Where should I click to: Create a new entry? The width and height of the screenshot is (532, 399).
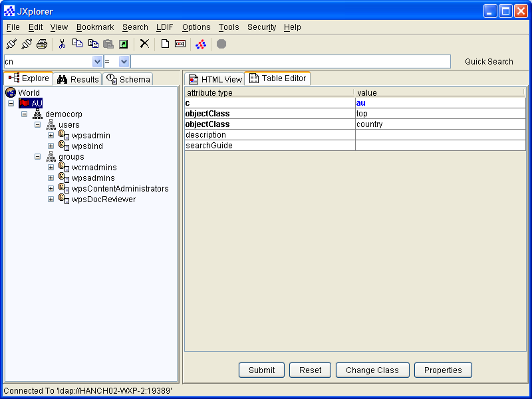click(x=166, y=44)
